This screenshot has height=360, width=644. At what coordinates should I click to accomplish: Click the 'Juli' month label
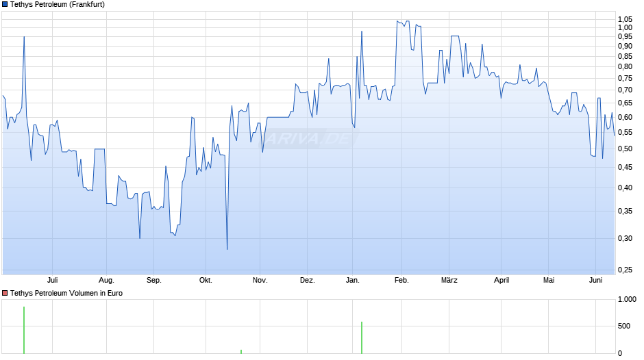click(x=52, y=280)
